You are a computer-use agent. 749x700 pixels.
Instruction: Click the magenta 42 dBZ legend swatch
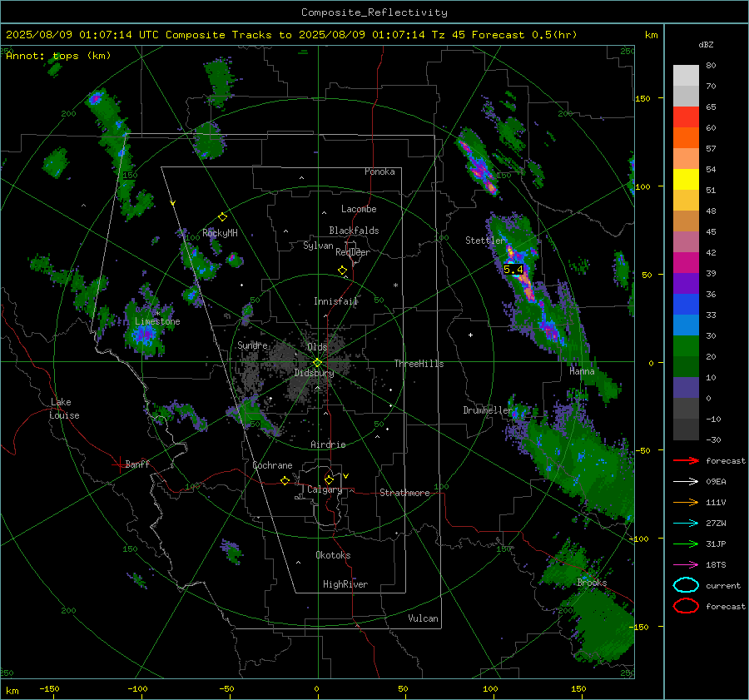pos(686,262)
